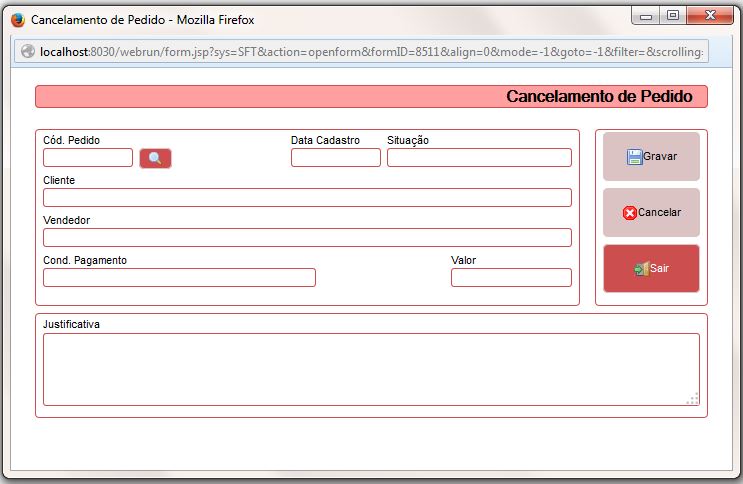The width and height of the screenshot is (743, 484).
Task: Focus the Data Cadastro field
Action: pos(336,157)
